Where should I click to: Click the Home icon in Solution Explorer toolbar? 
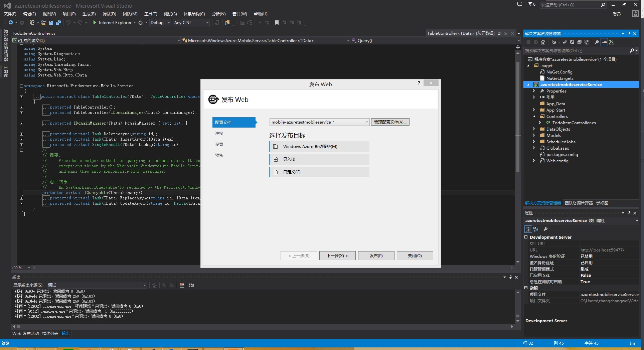point(543,42)
